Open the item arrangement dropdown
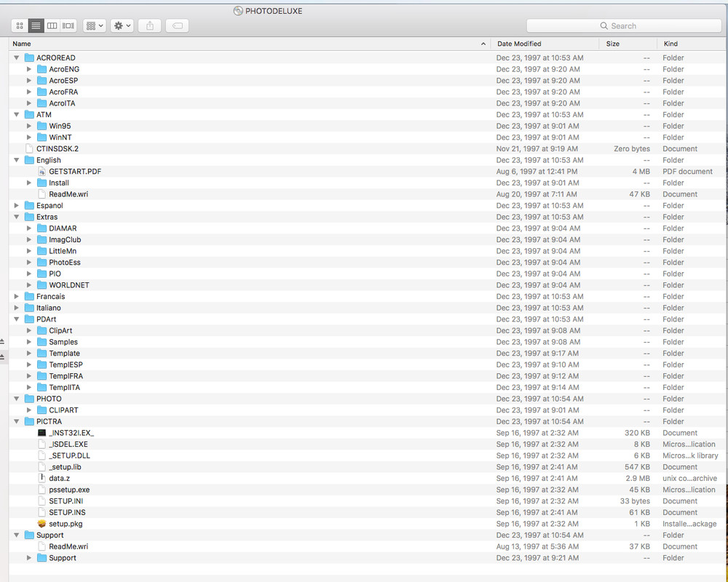This screenshot has width=728, height=582. tap(94, 25)
